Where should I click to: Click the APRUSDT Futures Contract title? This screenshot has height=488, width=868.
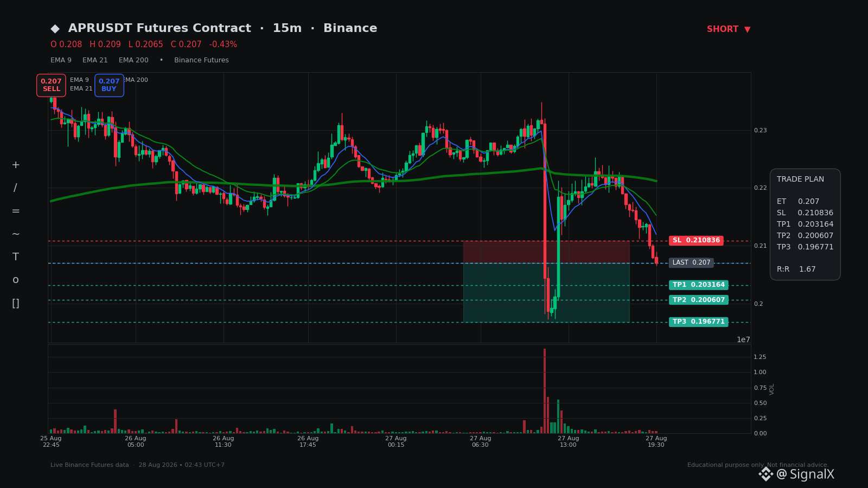click(159, 28)
